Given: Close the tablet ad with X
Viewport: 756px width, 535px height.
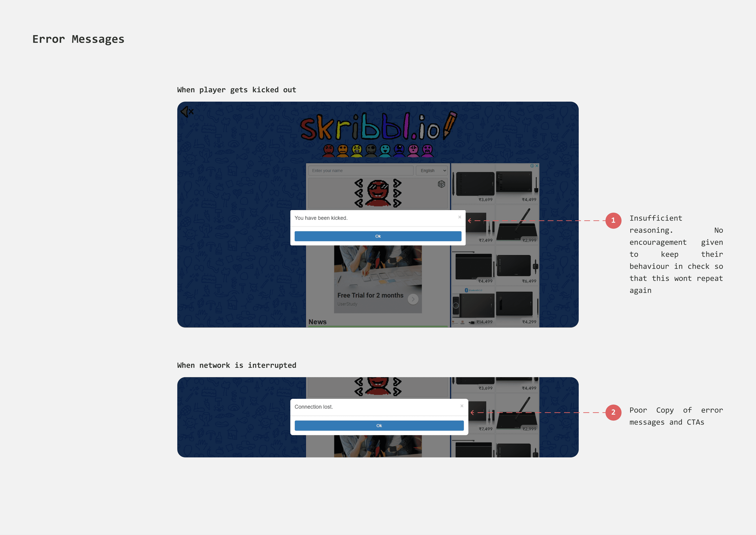Looking at the screenshot, I should (x=537, y=166).
